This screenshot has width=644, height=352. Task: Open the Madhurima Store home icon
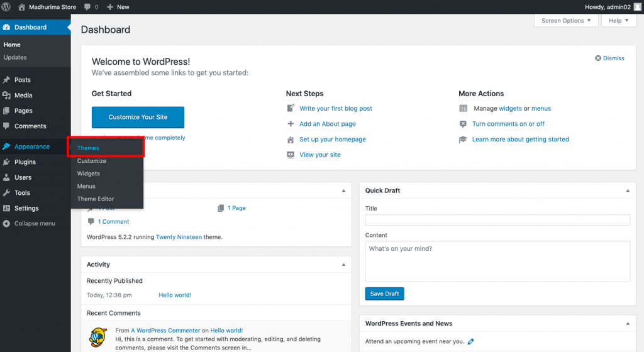22,7
